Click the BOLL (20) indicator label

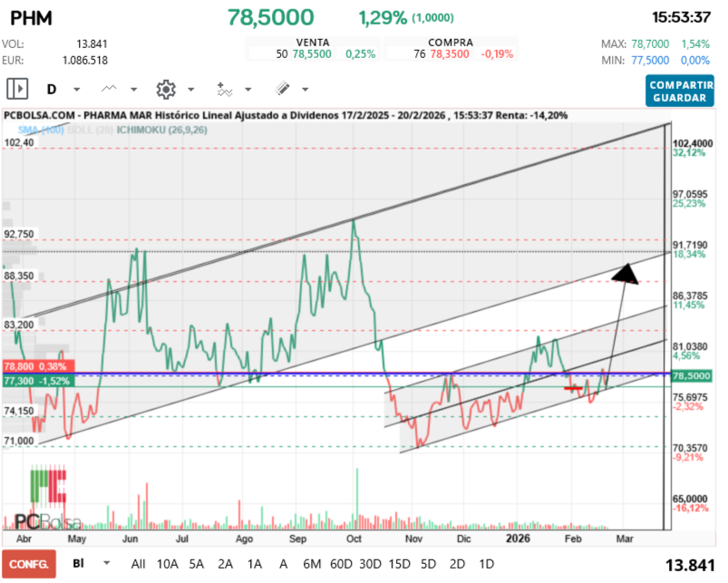click(x=90, y=130)
